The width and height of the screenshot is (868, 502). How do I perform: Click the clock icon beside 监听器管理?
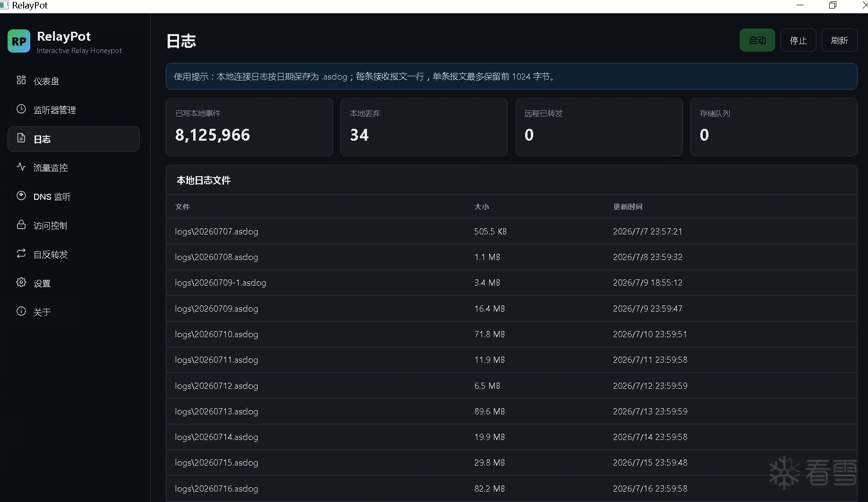[x=21, y=109]
